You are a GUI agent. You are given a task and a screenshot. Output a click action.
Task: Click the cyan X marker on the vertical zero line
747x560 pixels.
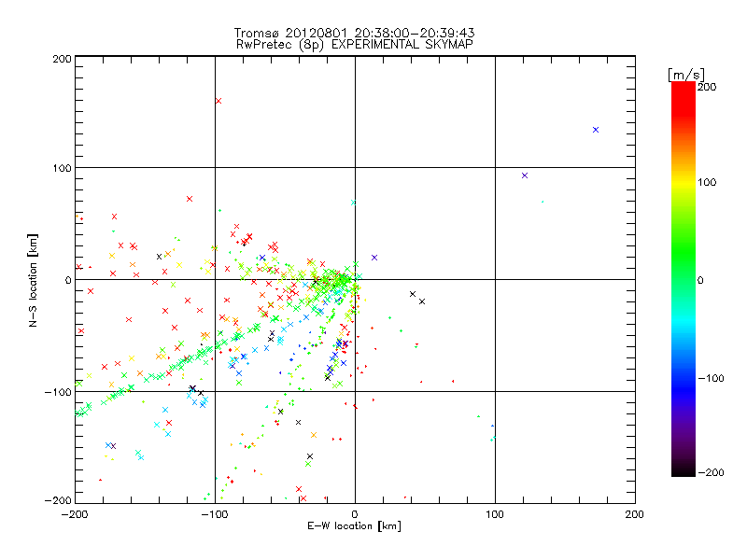[354, 203]
